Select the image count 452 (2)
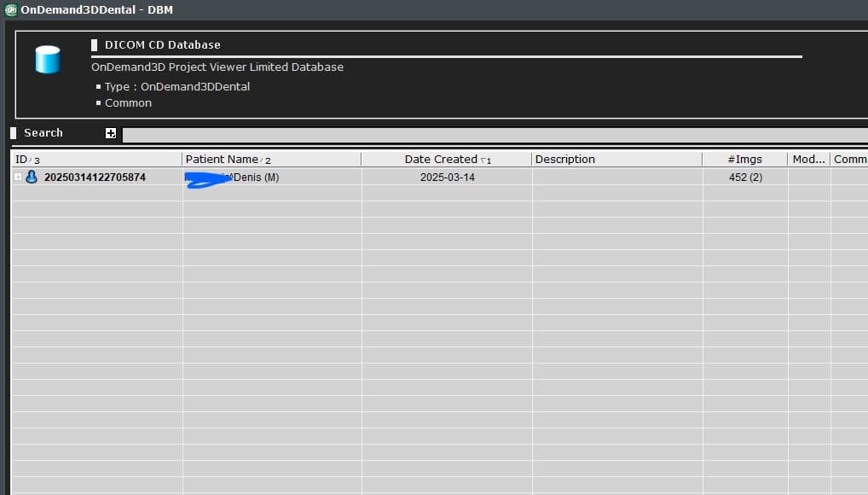This screenshot has height=495, width=868. (x=746, y=178)
